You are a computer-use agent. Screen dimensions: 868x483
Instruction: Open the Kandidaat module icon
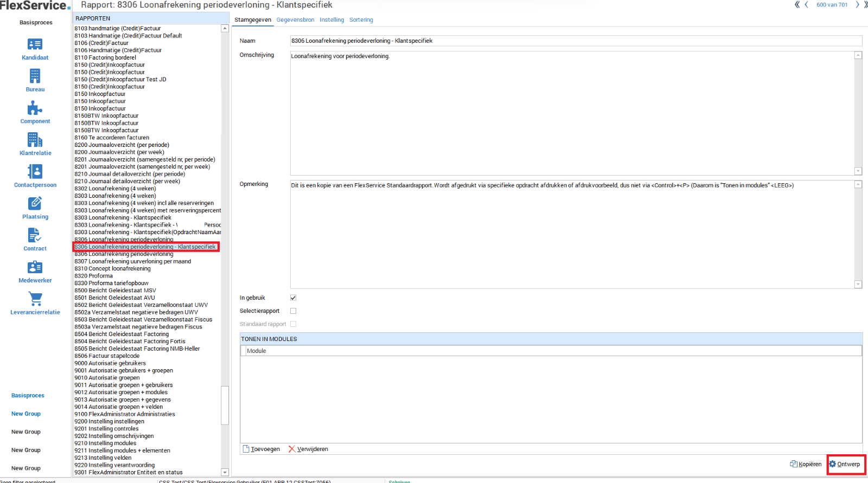pos(35,44)
